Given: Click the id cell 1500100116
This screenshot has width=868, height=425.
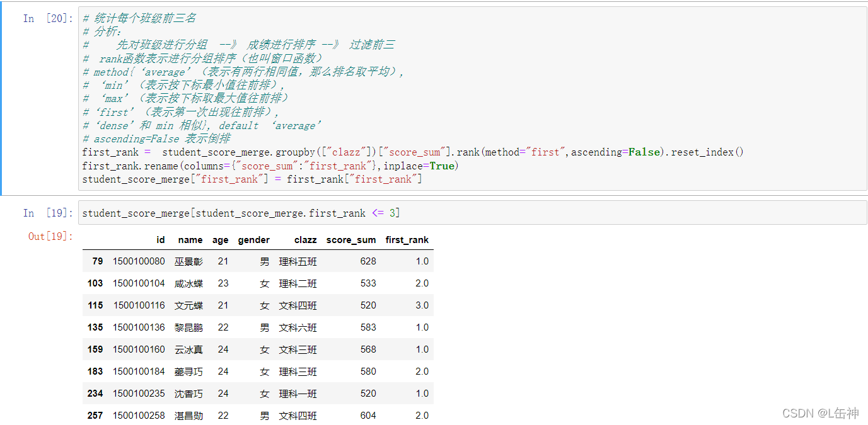Looking at the screenshot, I should point(139,305).
